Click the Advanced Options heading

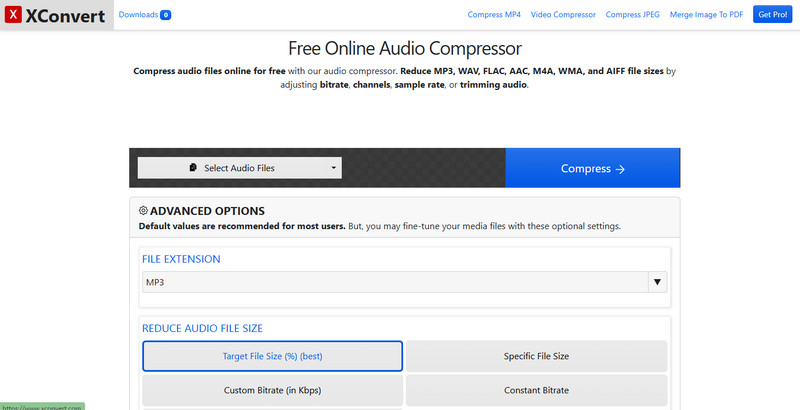207,211
